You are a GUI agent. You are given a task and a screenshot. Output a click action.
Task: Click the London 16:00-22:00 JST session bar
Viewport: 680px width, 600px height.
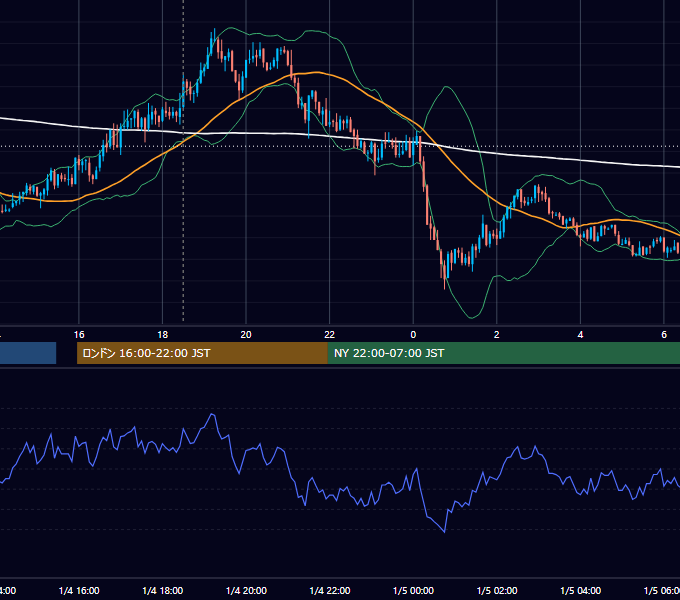[x=202, y=353]
